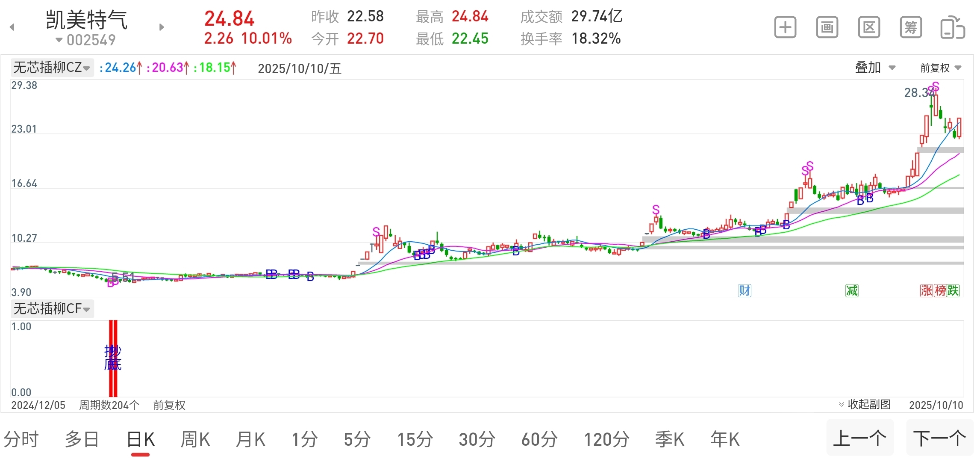Open the drawing tool icon 画
This screenshot has width=980, height=462.
827,28
